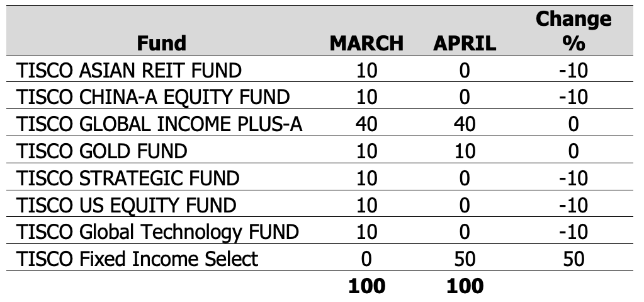Click the APRIL total value of 100

(x=465, y=286)
